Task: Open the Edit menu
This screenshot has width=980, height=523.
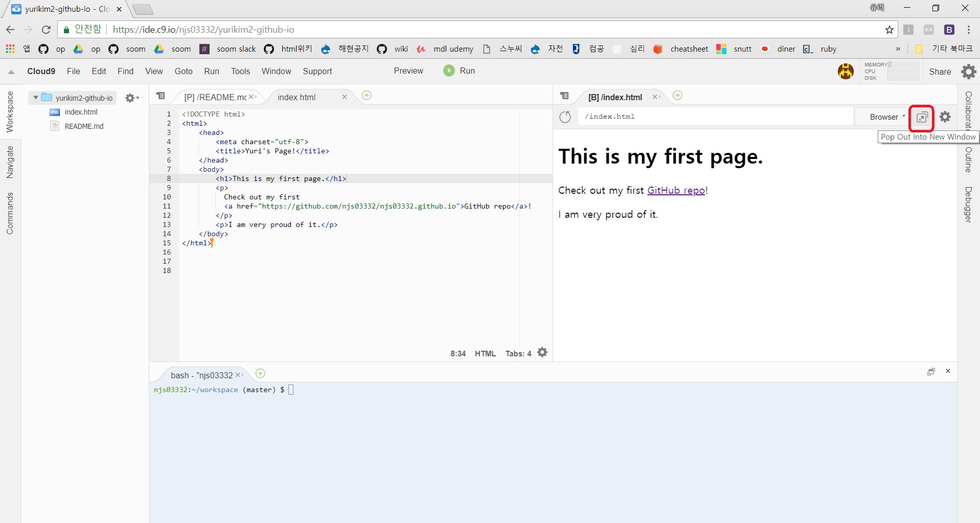Action: click(x=99, y=71)
